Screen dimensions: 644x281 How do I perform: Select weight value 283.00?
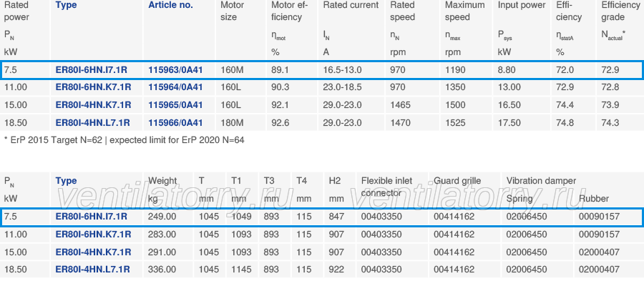click(162, 235)
